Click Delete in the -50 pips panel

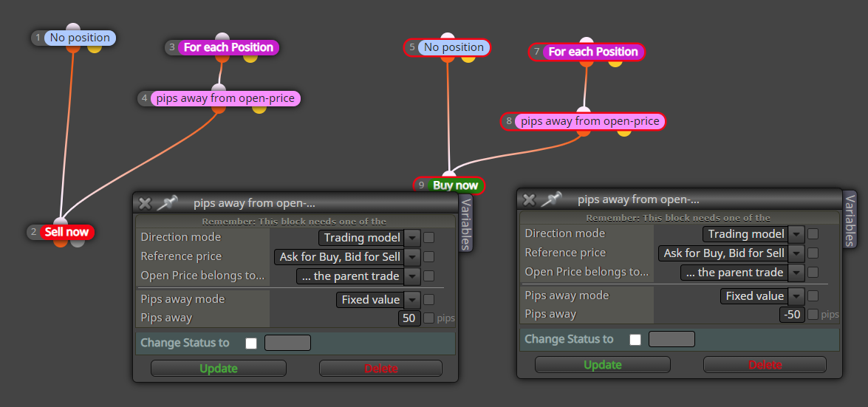[x=765, y=364]
